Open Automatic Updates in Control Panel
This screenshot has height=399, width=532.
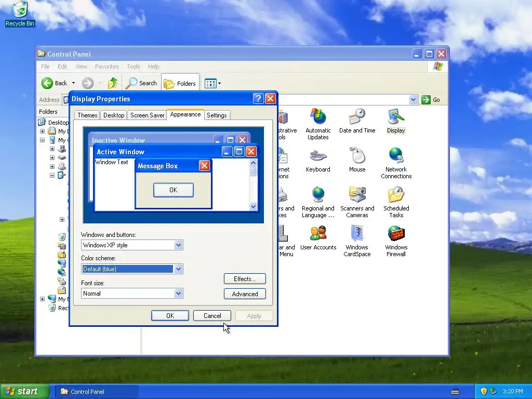click(318, 124)
